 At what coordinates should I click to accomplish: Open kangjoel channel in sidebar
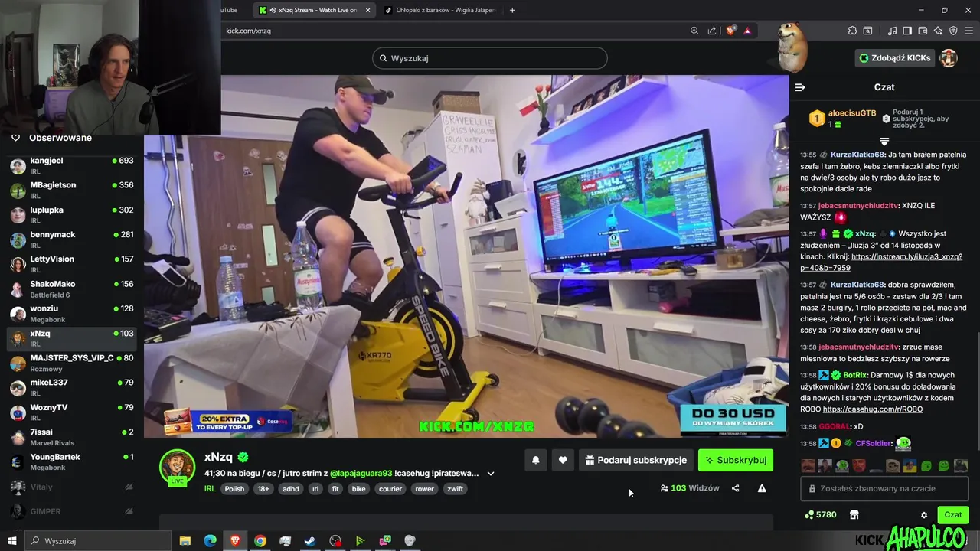coord(72,165)
